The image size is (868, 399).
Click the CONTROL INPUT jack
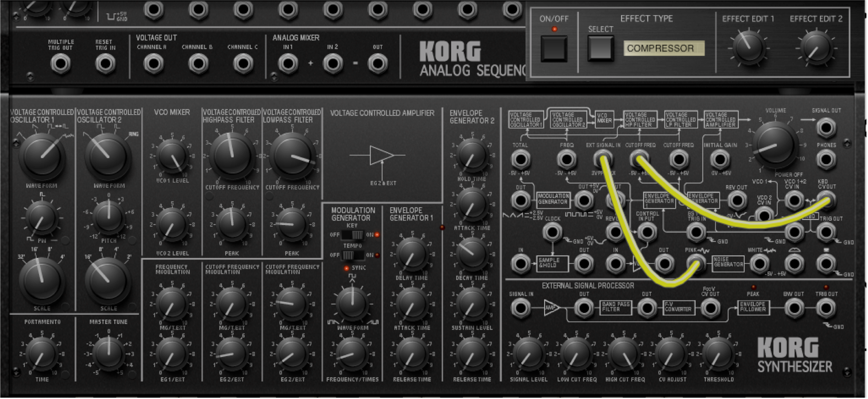click(647, 232)
